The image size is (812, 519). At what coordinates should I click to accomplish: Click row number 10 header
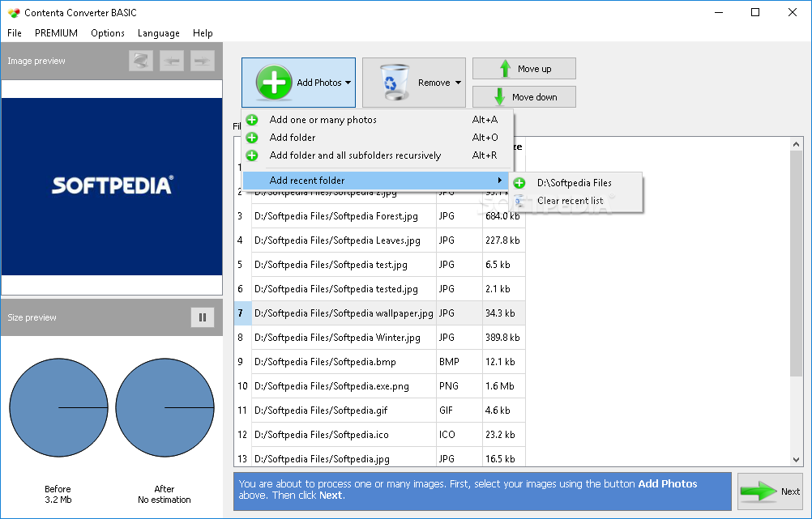pyautogui.click(x=242, y=386)
